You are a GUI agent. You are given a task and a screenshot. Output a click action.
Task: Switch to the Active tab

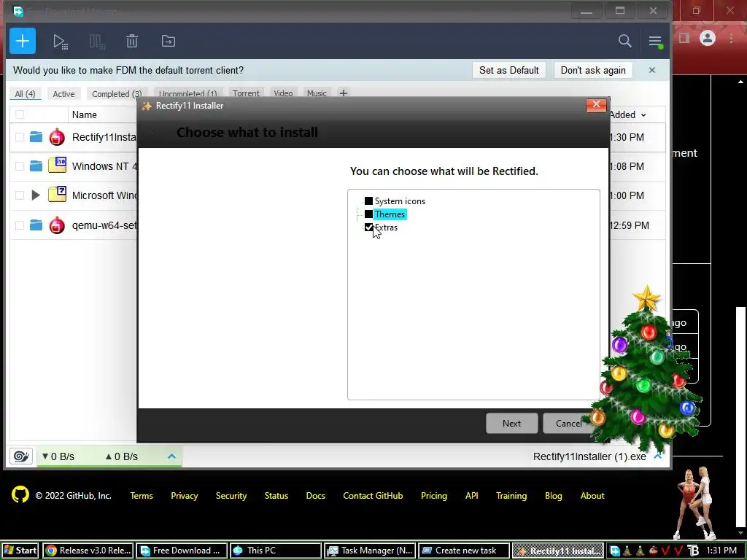click(63, 94)
